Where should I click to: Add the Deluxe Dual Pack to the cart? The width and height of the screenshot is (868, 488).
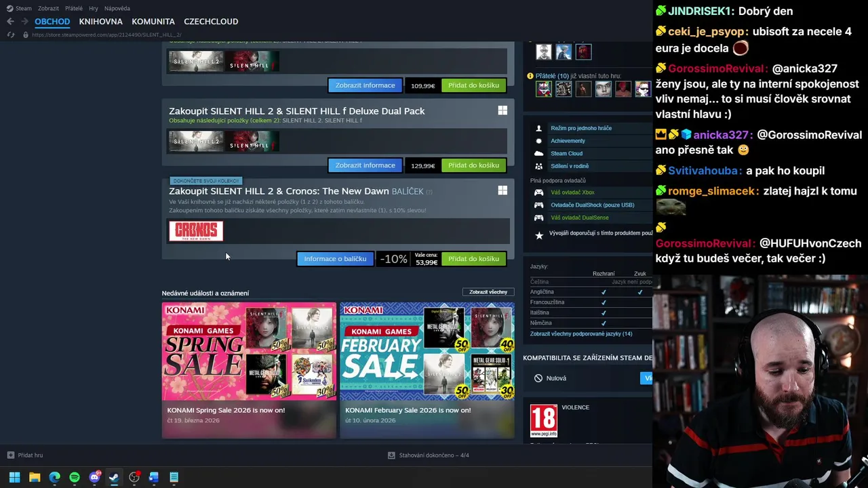[473, 165]
